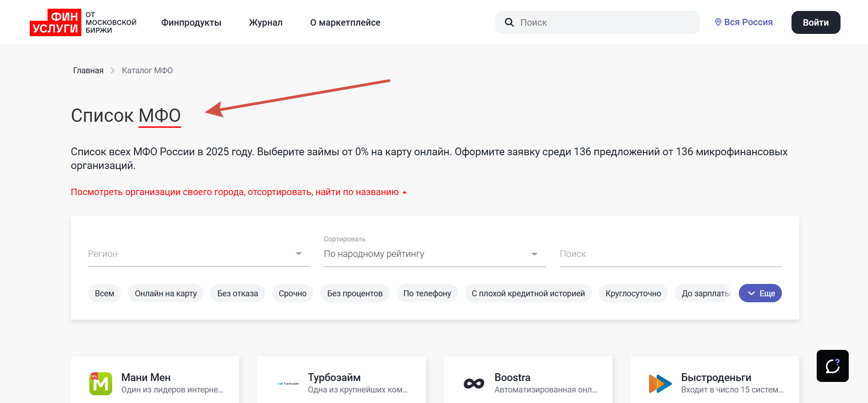This screenshot has height=403, width=868.
Task: Click the breadcrumb chevron separator
Action: click(113, 71)
